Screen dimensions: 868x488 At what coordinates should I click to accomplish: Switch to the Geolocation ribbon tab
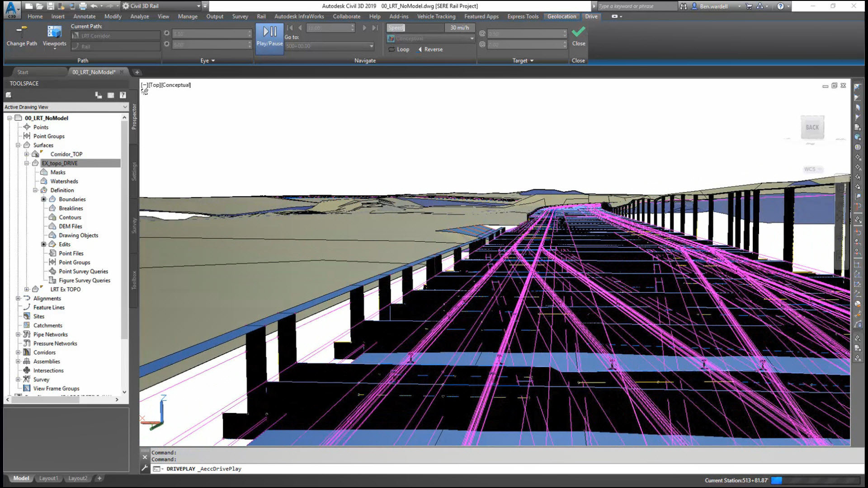pos(561,16)
